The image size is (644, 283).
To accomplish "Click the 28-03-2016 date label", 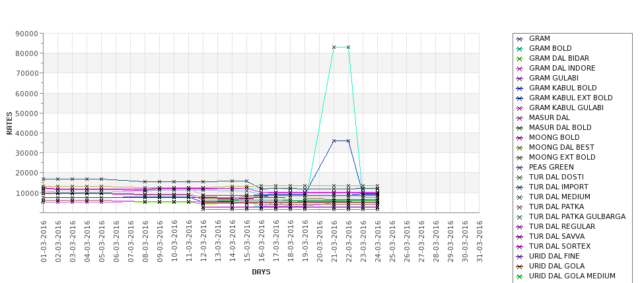I will (436, 241).
